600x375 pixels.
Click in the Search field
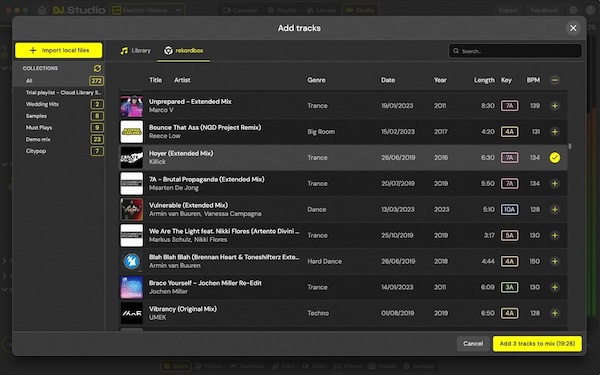515,51
